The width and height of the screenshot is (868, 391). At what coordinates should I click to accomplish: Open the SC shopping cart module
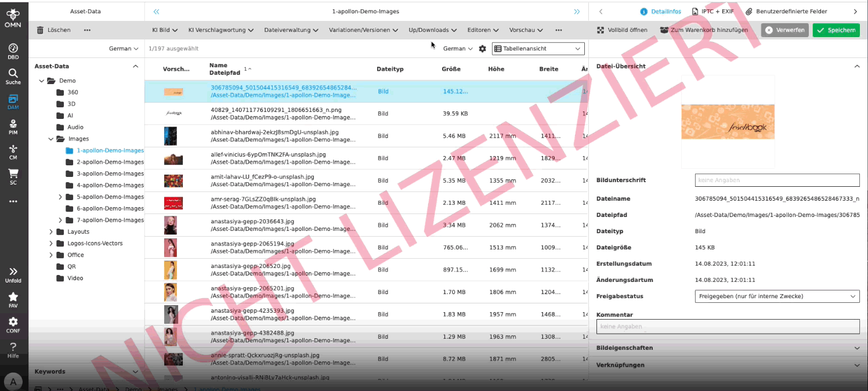(13, 177)
